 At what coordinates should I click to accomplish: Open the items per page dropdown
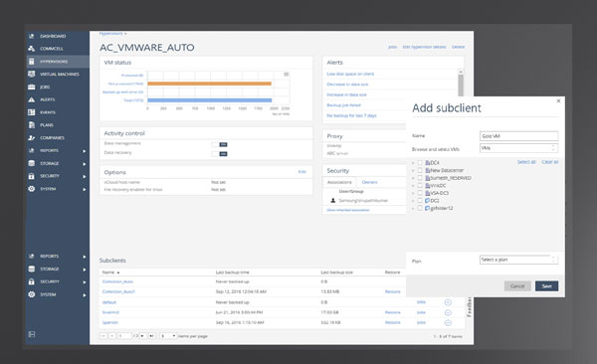(168, 336)
